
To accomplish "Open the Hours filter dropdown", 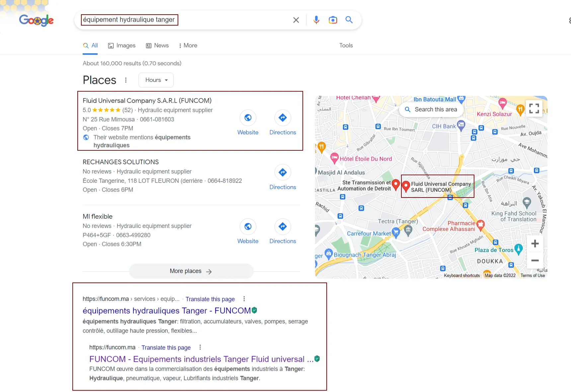I will point(156,80).
